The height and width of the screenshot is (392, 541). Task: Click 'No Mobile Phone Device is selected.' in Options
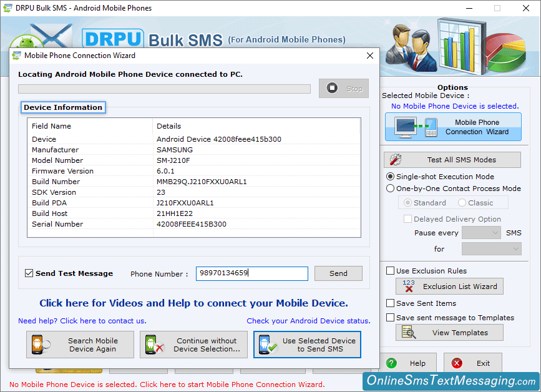click(x=455, y=106)
